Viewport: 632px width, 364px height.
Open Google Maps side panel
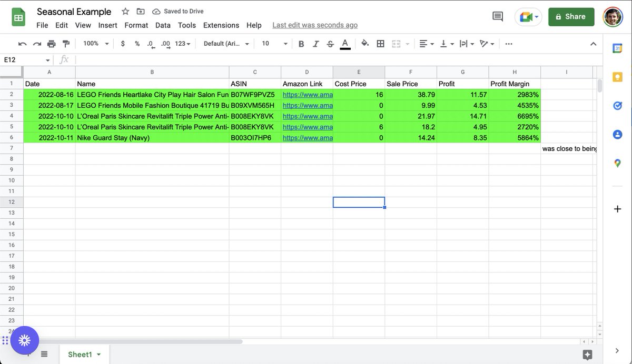click(617, 164)
